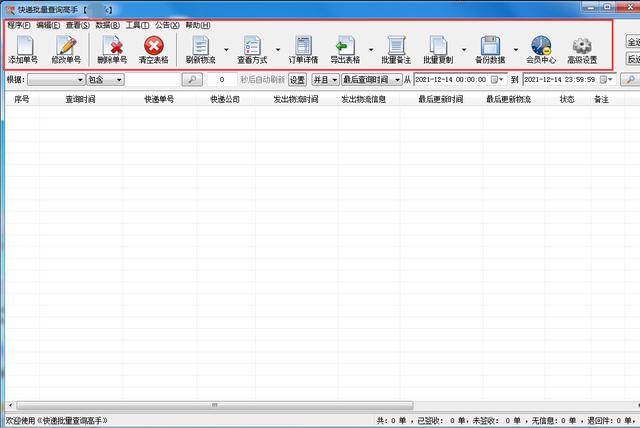Click the 最后更新时间 column header
Image resolution: width=640 pixels, height=428 pixels.
(x=441, y=99)
